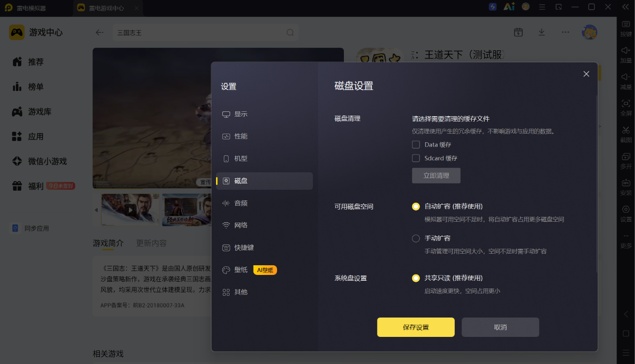Image resolution: width=635 pixels, height=364 pixels.
Task: Select 手动扩容 manual expansion radio
Action: [x=416, y=239]
